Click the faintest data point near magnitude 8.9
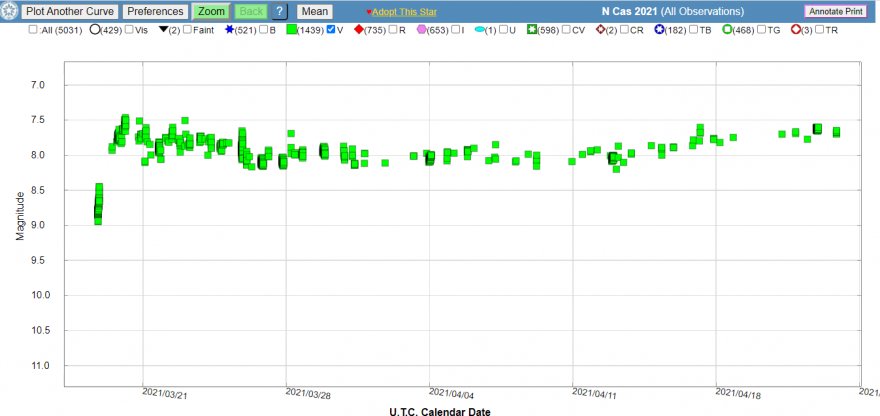The image size is (880, 416). [x=97, y=219]
